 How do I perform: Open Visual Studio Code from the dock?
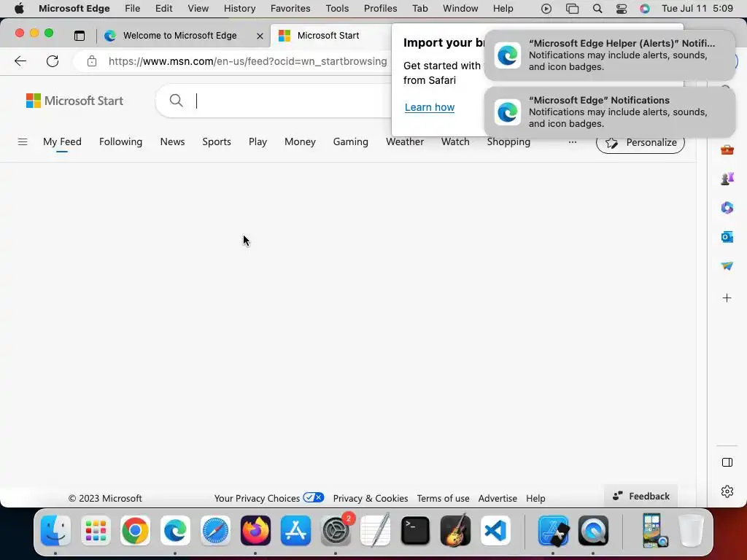click(495, 531)
